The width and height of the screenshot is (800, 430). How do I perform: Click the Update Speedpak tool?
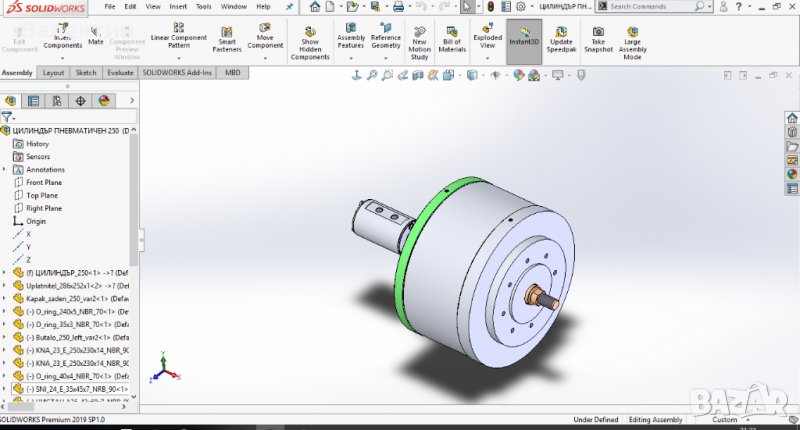coord(561,38)
